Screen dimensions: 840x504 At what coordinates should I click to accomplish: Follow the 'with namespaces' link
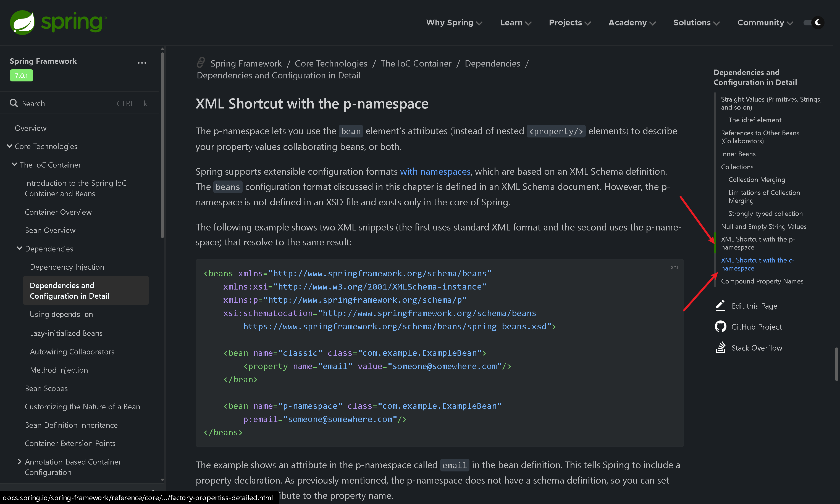[x=435, y=171]
